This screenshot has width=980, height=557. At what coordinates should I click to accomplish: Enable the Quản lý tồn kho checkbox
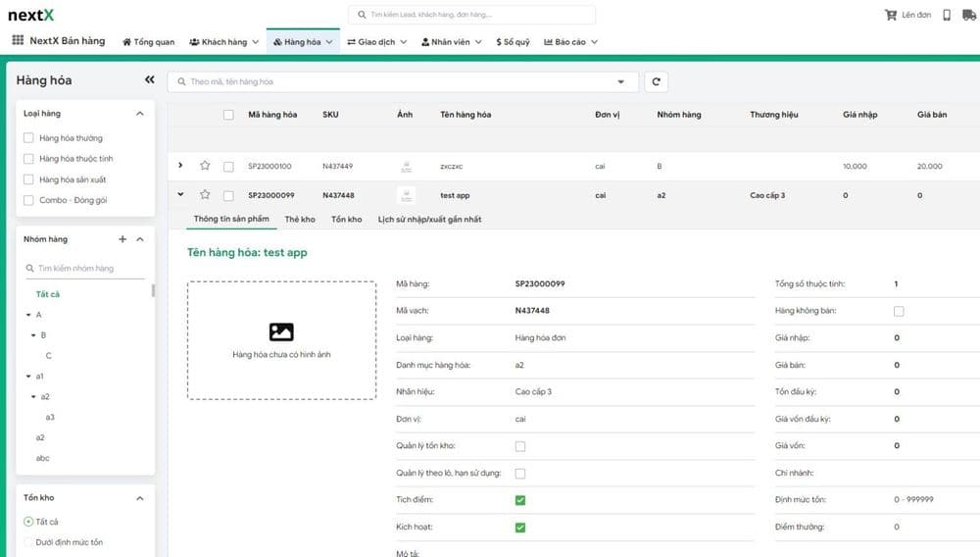click(520, 446)
